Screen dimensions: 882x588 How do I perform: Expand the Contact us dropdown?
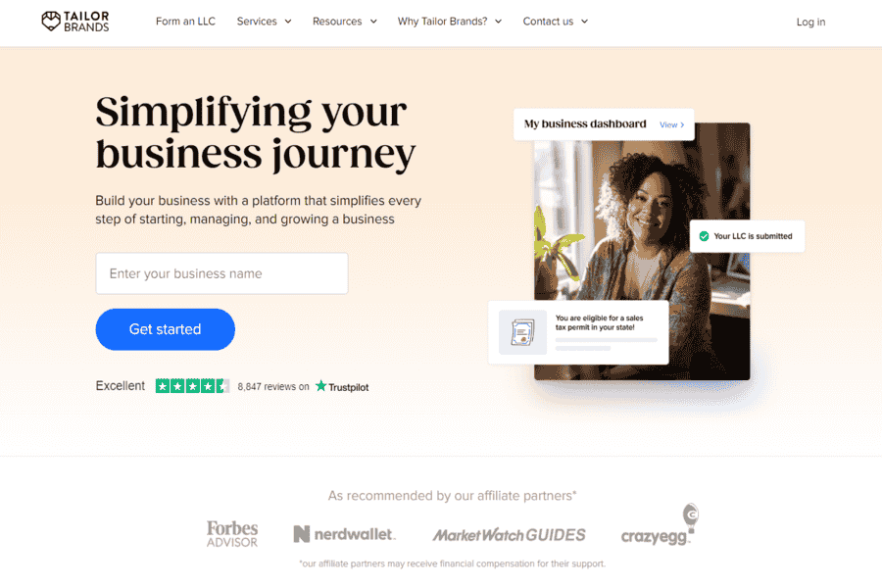tap(556, 22)
